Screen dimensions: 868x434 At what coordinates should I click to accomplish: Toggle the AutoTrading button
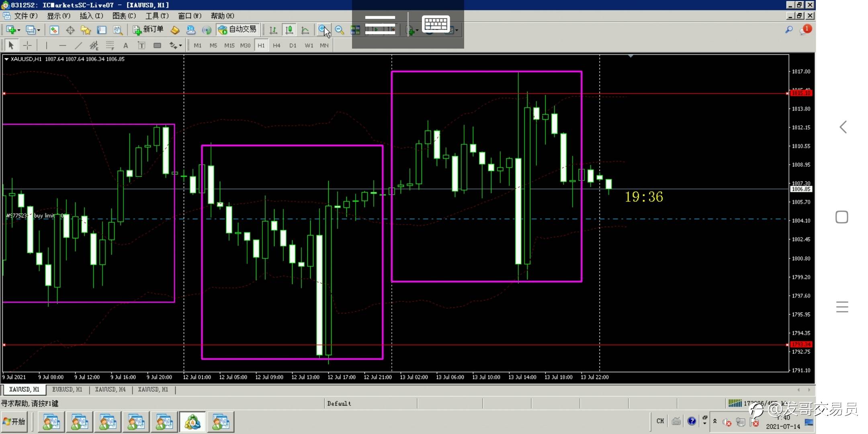click(237, 29)
